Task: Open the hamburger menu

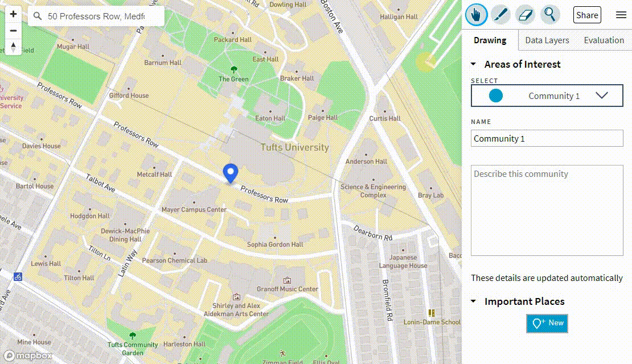Action: (x=621, y=15)
